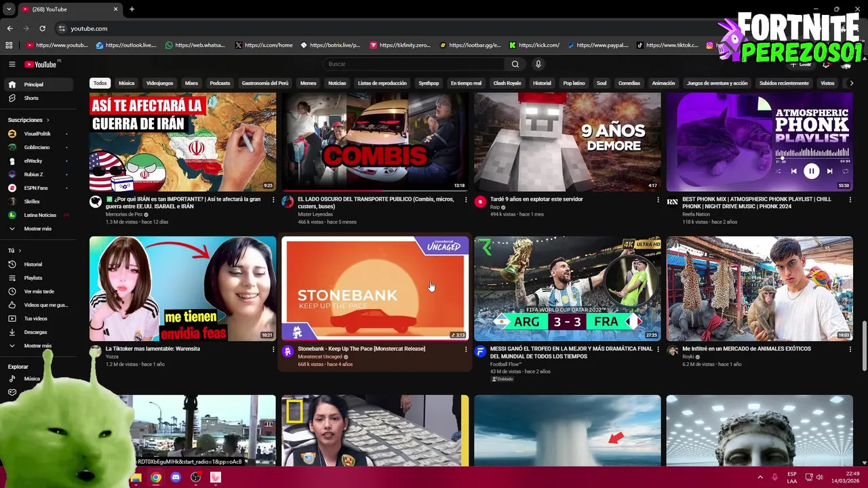
Task: Open a new browser tab
Action: (132, 9)
